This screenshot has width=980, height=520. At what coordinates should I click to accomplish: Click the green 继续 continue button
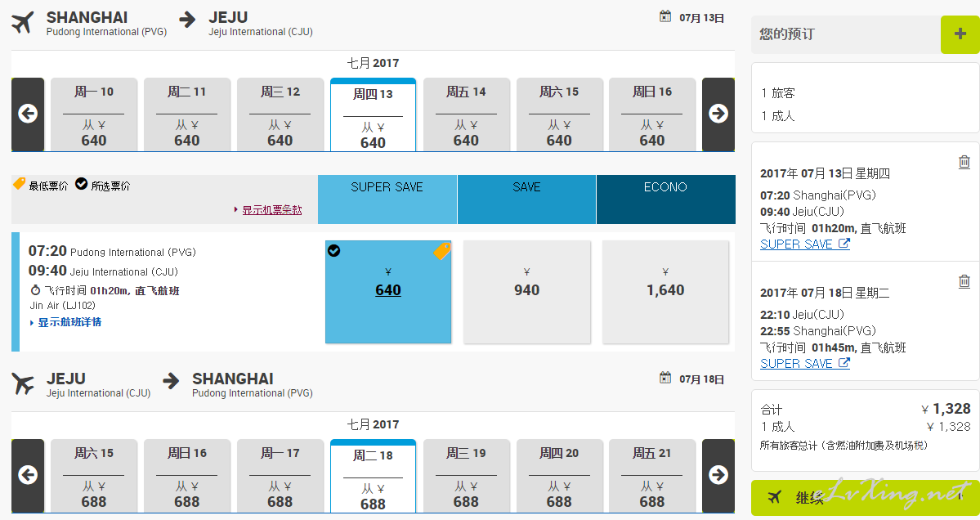(865, 497)
